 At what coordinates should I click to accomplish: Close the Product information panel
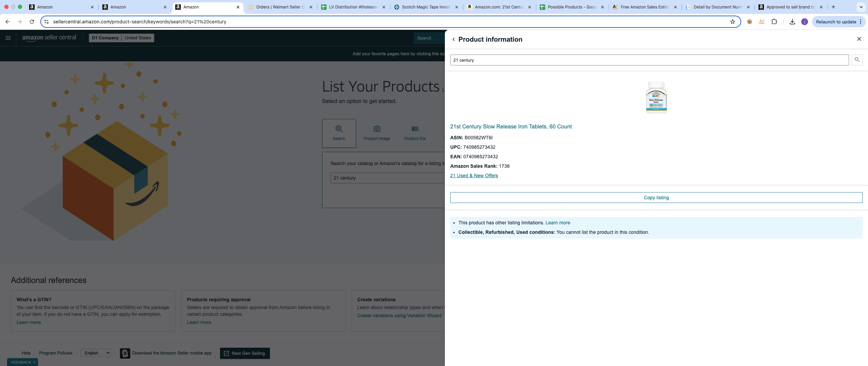(x=859, y=39)
